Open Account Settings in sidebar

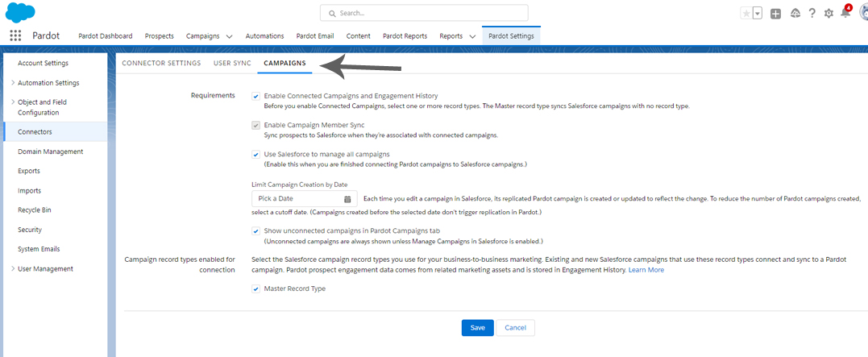pos(44,63)
